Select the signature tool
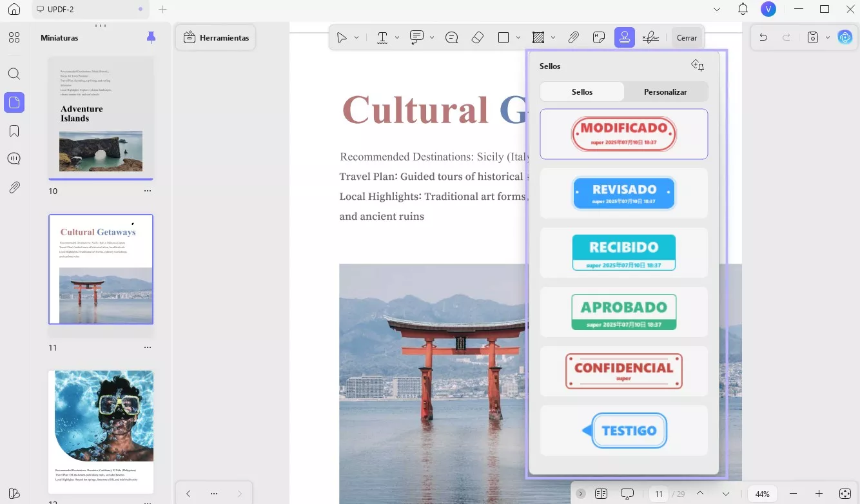860x504 pixels. tap(651, 38)
